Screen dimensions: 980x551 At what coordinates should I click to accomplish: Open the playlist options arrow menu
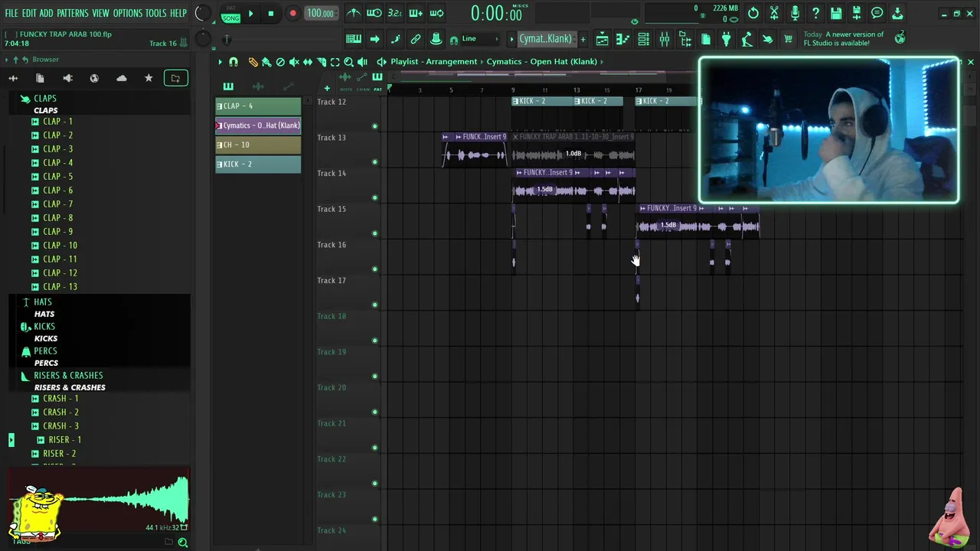pyautogui.click(x=220, y=62)
